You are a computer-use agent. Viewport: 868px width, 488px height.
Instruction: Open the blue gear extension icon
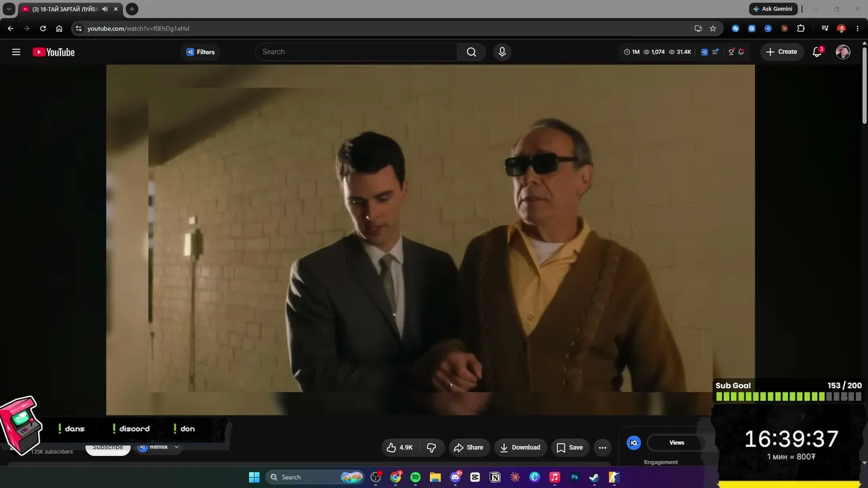(x=752, y=28)
